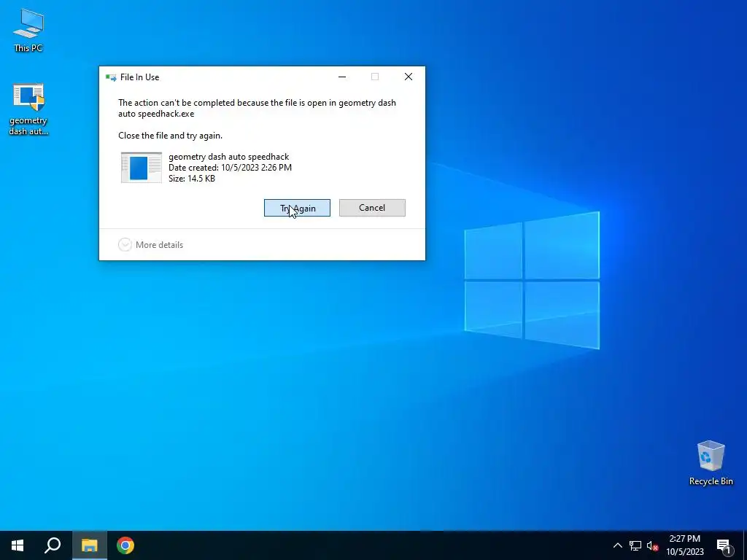Cancel the File In Use dialog
The height and width of the screenshot is (560, 747).
click(372, 208)
